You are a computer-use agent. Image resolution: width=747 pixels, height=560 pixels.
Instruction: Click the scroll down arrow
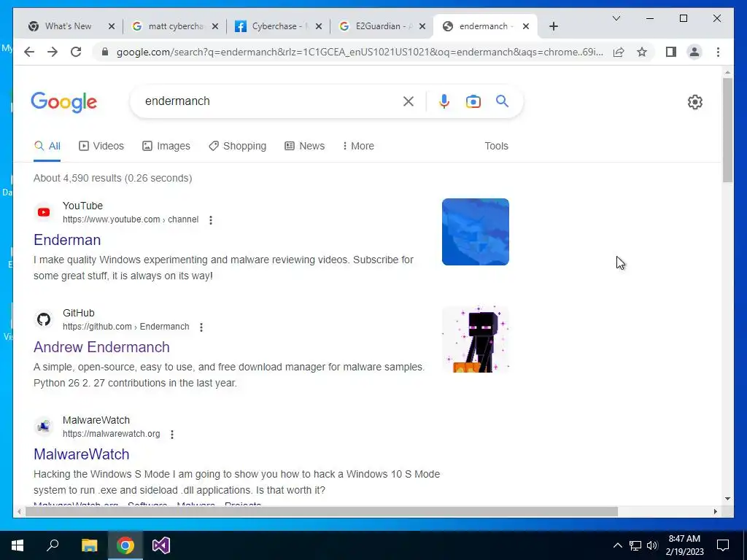[x=727, y=499]
